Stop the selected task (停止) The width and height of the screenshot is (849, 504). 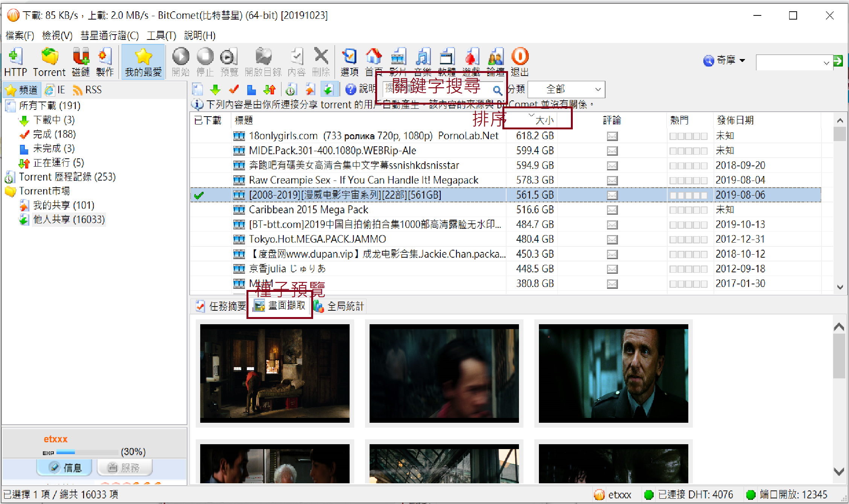[205, 62]
